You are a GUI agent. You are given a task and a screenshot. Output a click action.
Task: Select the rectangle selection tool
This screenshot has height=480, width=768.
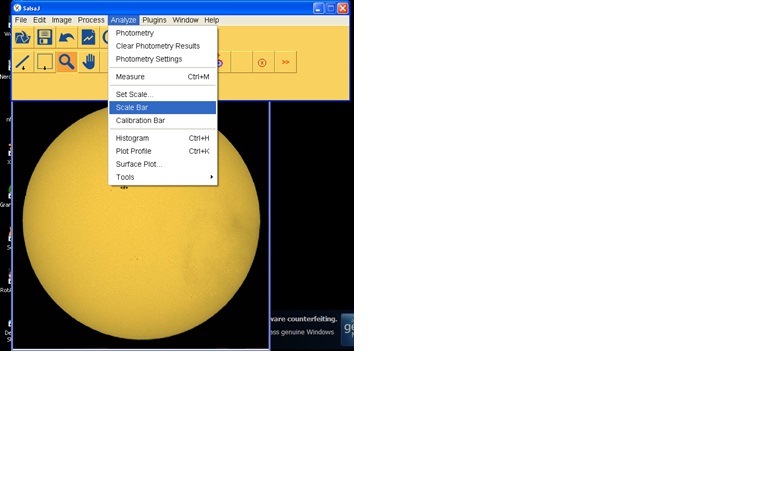[45, 62]
